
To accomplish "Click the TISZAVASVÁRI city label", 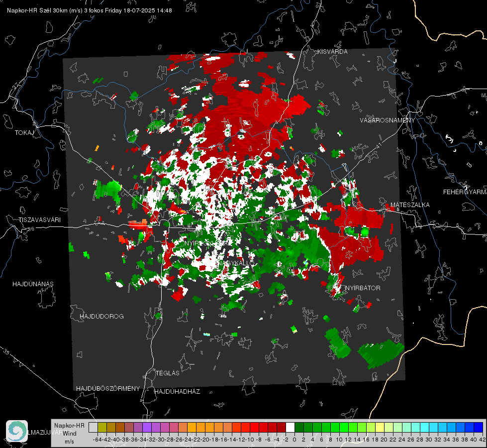I will click(x=39, y=220).
